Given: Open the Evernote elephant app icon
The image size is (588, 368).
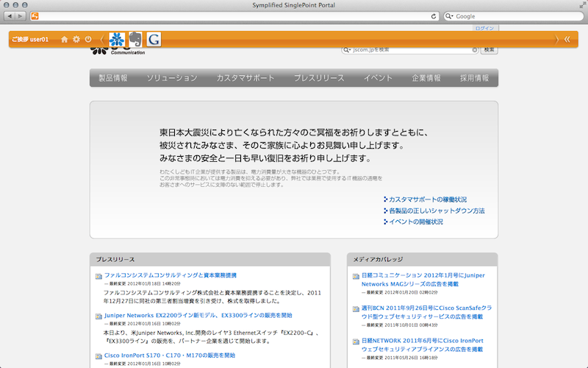Looking at the screenshot, I should tap(135, 40).
